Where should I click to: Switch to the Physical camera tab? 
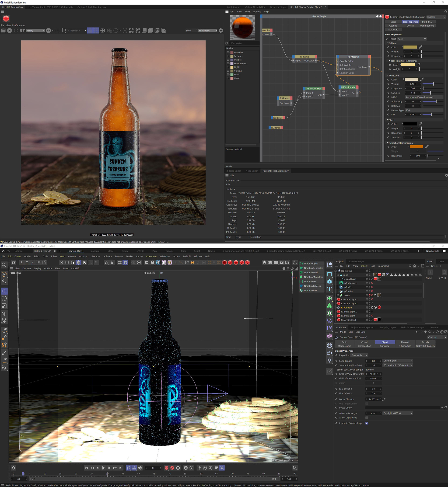(405, 342)
